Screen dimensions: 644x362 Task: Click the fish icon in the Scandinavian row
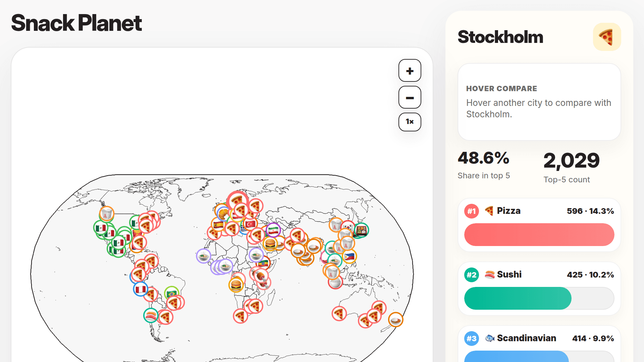(490, 338)
